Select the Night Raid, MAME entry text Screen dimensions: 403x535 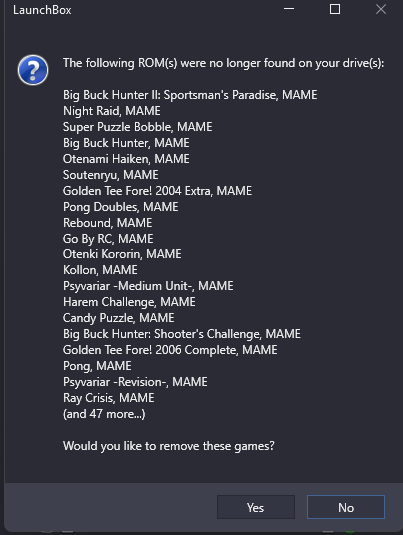[x=112, y=111]
